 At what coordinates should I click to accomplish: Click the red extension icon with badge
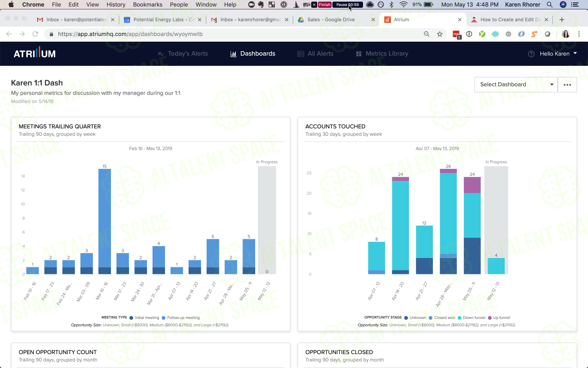tap(457, 34)
